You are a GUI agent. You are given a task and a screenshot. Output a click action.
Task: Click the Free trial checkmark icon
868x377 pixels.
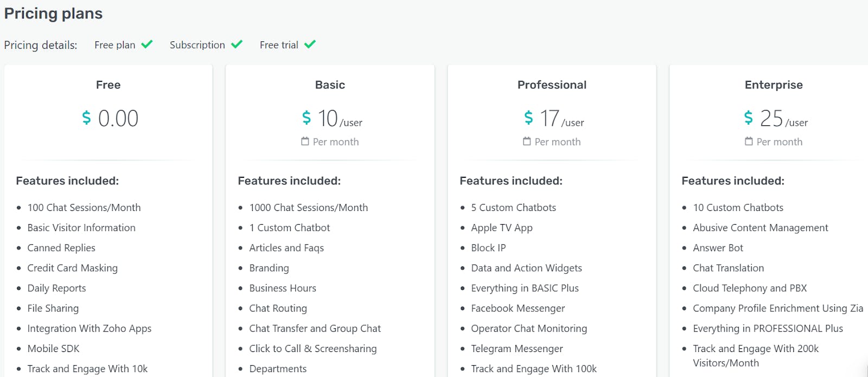[310, 44]
